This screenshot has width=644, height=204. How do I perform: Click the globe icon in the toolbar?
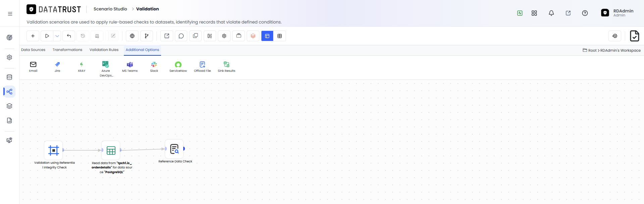coord(132,36)
